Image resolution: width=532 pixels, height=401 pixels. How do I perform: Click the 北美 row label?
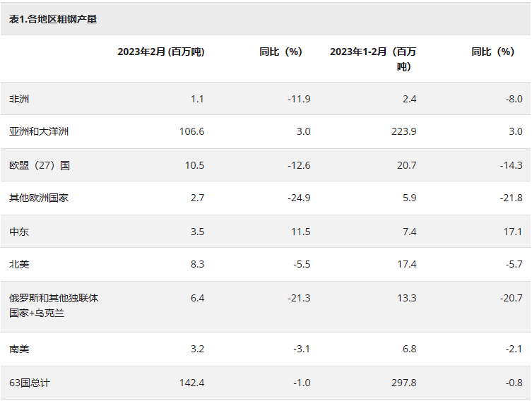[x=20, y=264]
